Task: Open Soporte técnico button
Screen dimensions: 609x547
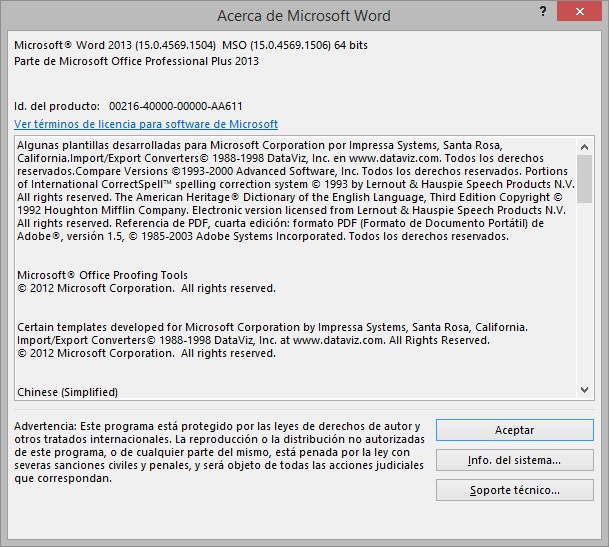Action: [x=515, y=490]
